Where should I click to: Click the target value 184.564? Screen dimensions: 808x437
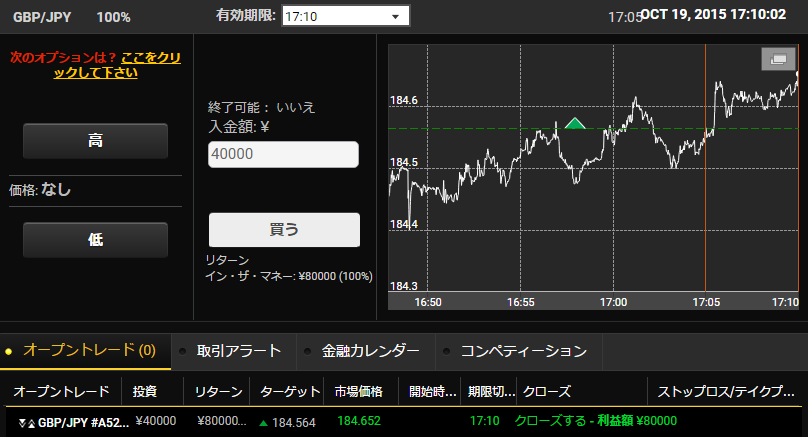tap(294, 423)
